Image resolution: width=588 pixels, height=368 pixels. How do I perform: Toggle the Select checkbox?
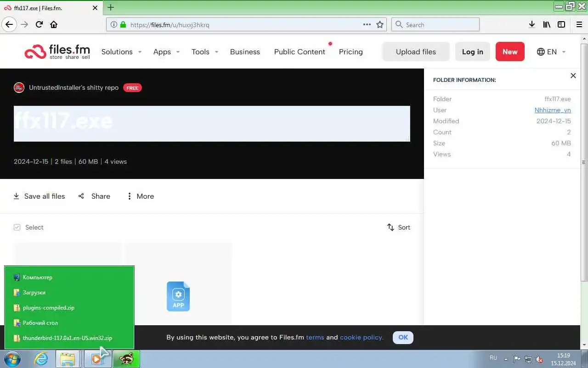click(x=17, y=227)
